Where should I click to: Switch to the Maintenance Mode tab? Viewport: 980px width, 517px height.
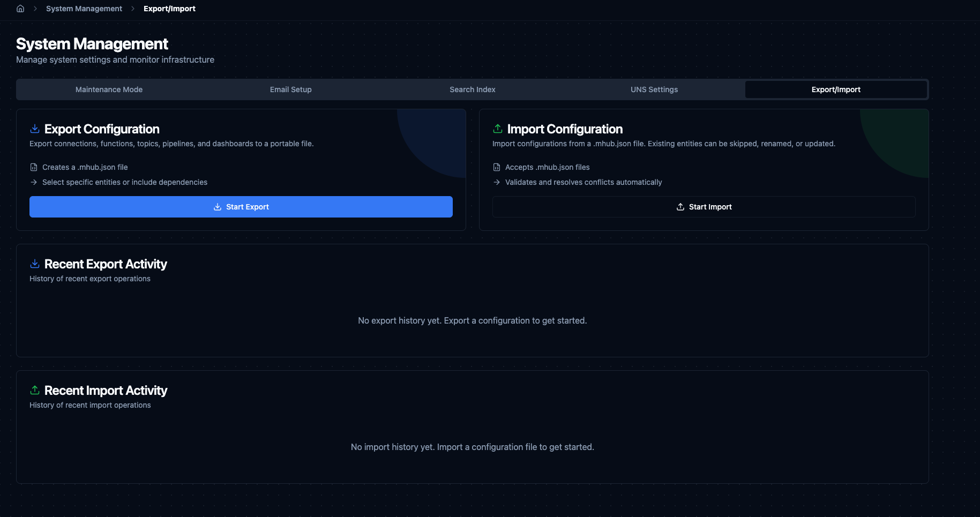pyautogui.click(x=109, y=89)
